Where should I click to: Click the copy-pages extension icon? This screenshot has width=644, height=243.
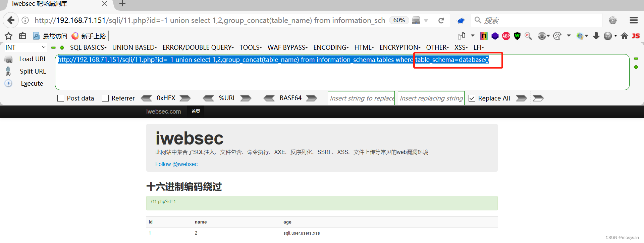(462, 36)
